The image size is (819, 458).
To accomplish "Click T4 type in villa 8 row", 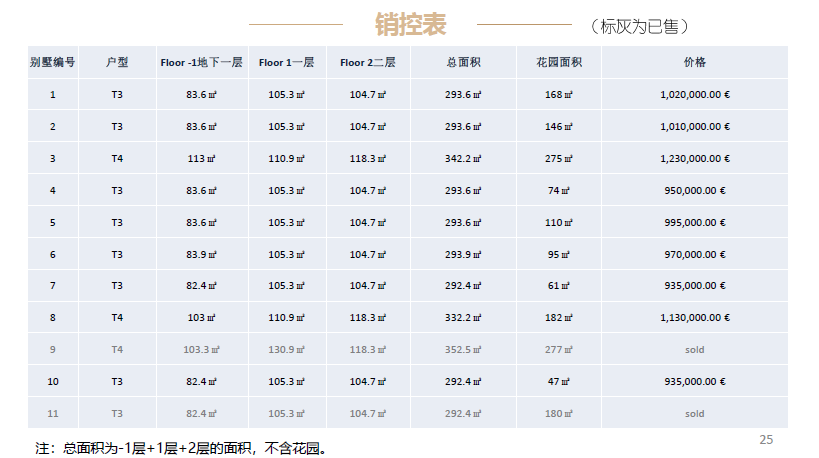I will 117,318.
